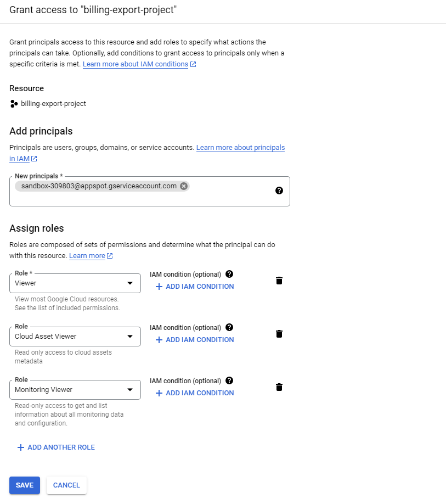
Task: Save the access grant
Action: pyautogui.click(x=25, y=485)
